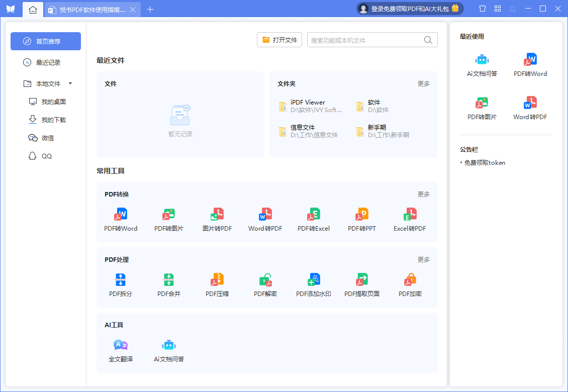Click the collapse-up arrow icon in title bar

click(513, 9)
